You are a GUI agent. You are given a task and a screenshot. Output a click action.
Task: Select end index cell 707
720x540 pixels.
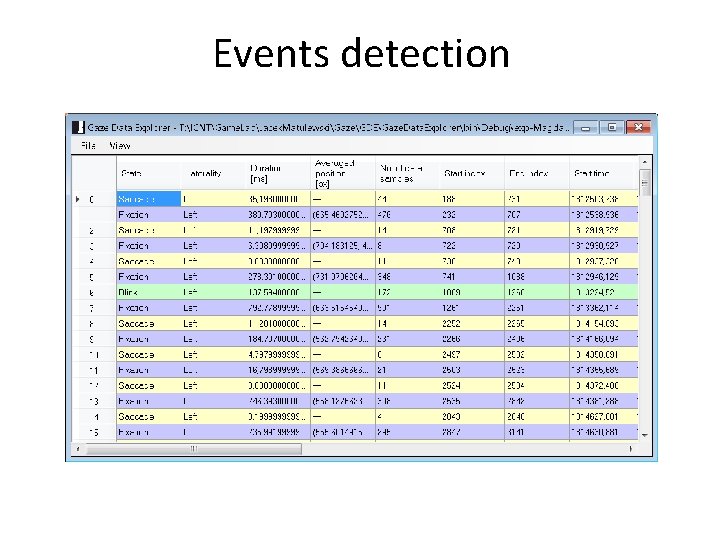pyautogui.click(x=537, y=214)
